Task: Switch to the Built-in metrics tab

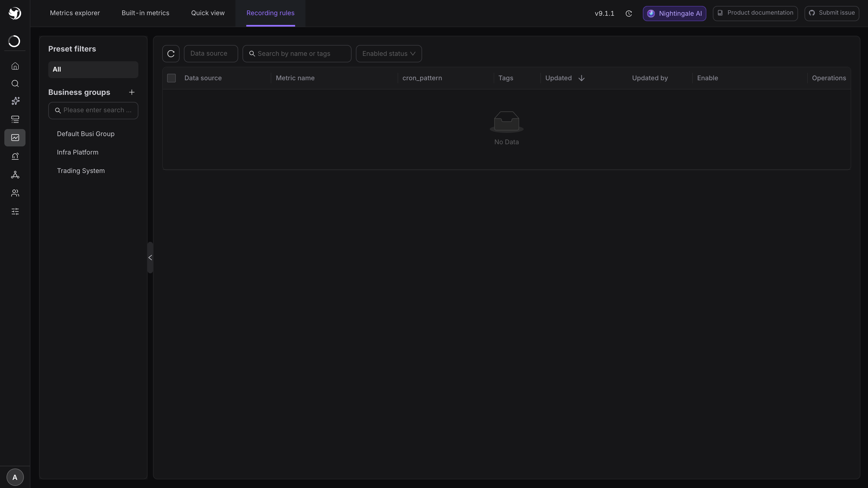Action: [146, 13]
